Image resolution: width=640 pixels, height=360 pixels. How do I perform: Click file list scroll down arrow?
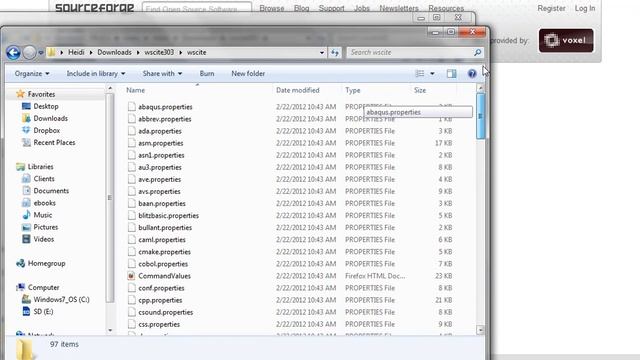480,330
